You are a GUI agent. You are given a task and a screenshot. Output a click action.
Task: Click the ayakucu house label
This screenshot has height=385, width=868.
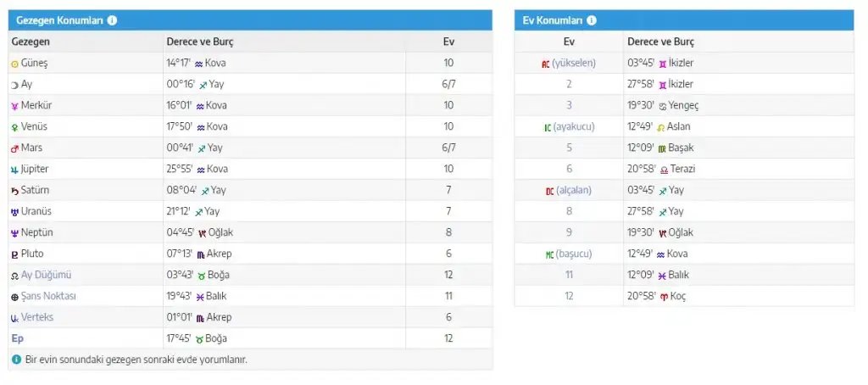tap(575, 126)
